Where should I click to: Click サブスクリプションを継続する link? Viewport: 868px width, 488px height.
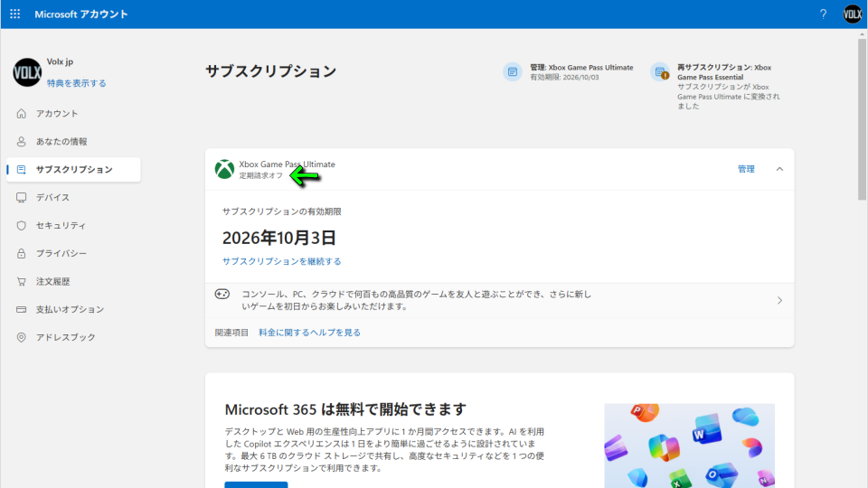tap(282, 261)
